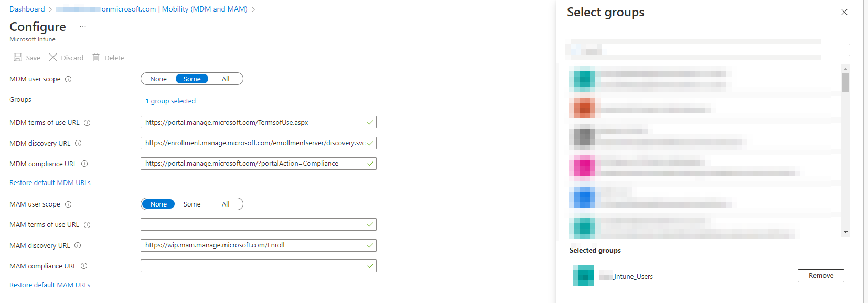Viewport: 868px width, 303px height.
Task: Set MAM user scope to None
Action: click(158, 204)
